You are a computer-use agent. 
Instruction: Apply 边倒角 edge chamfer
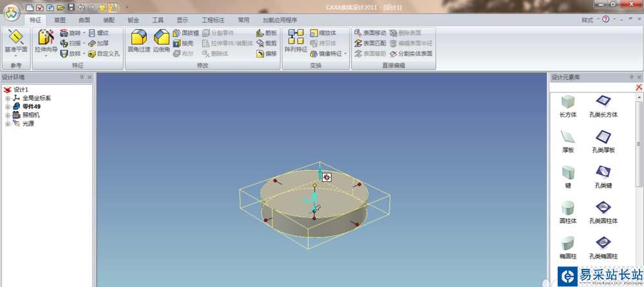pos(162,41)
